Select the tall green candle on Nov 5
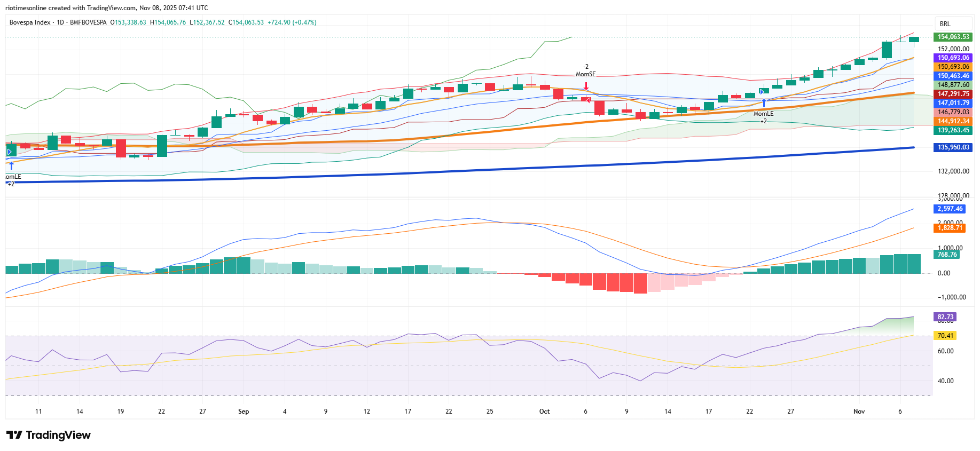Image resolution: width=980 pixels, height=451 pixels. (x=887, y=50)
